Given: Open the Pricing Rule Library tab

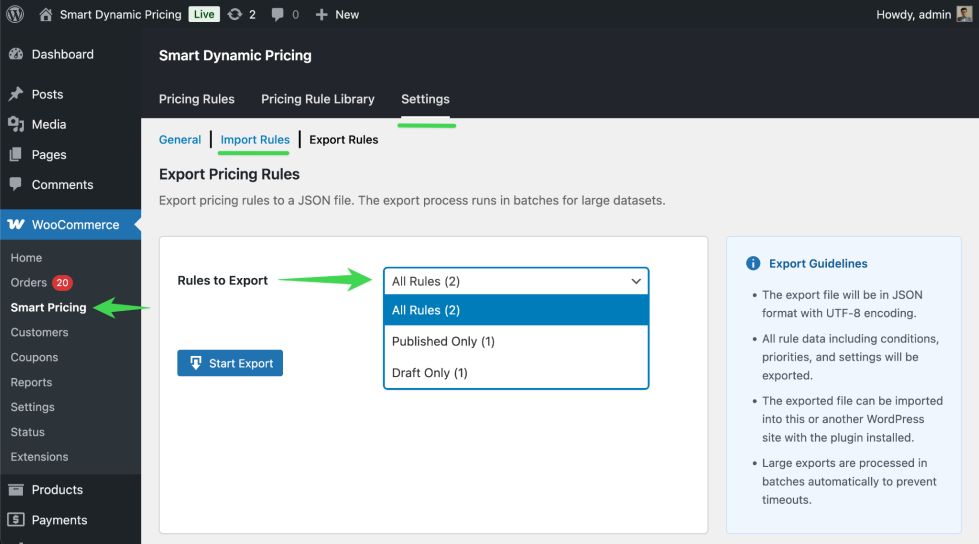Looking at the screenshot, I should [x=318, y=99].
